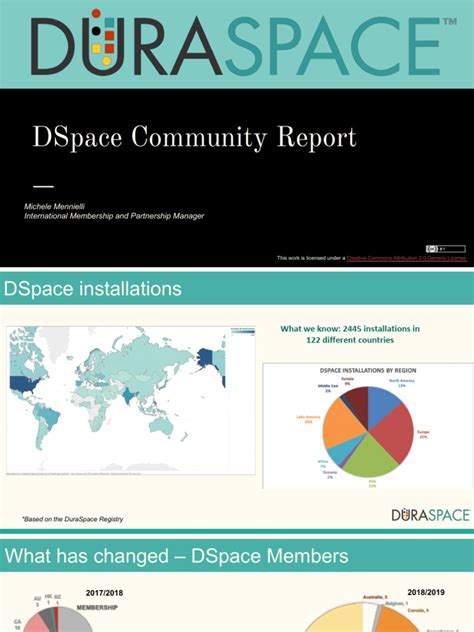This screenshot has height=632, width=474.
Task: Click the Creative Commons badge icon
Action: (445, 249)
